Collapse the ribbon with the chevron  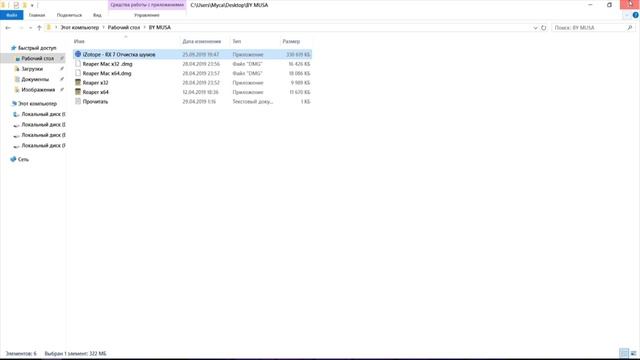pyautogui.click(x=627, y=16)
